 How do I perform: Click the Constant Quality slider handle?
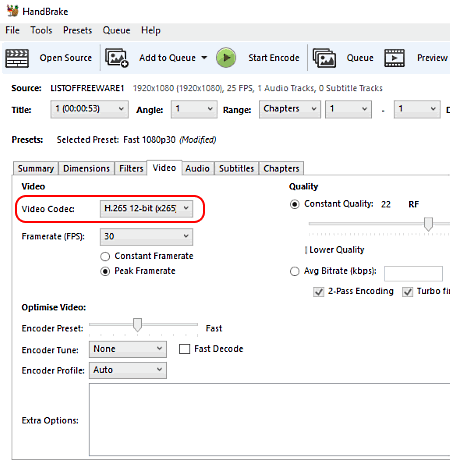428,224
